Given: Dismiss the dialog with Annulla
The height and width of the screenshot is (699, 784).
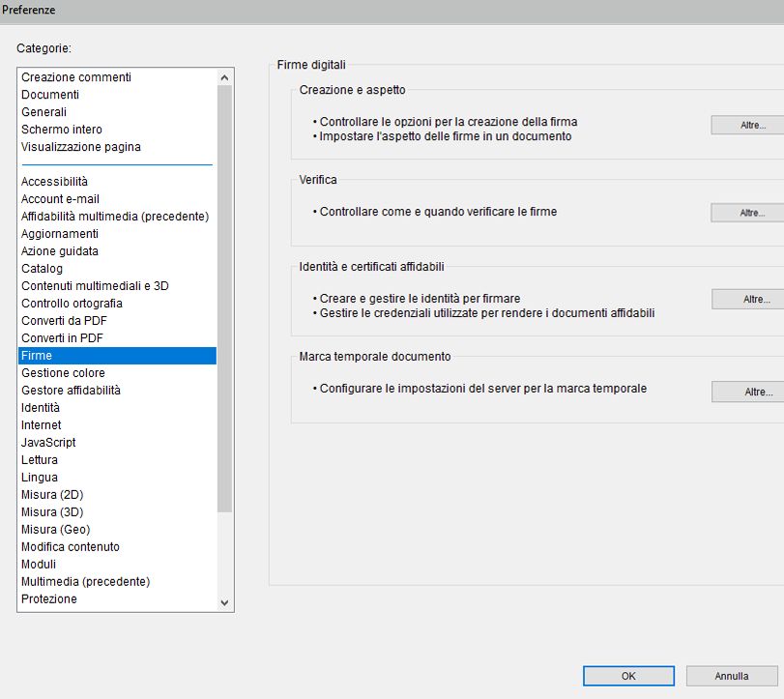Looking at the screenshot, I should [x=731, y=676].
